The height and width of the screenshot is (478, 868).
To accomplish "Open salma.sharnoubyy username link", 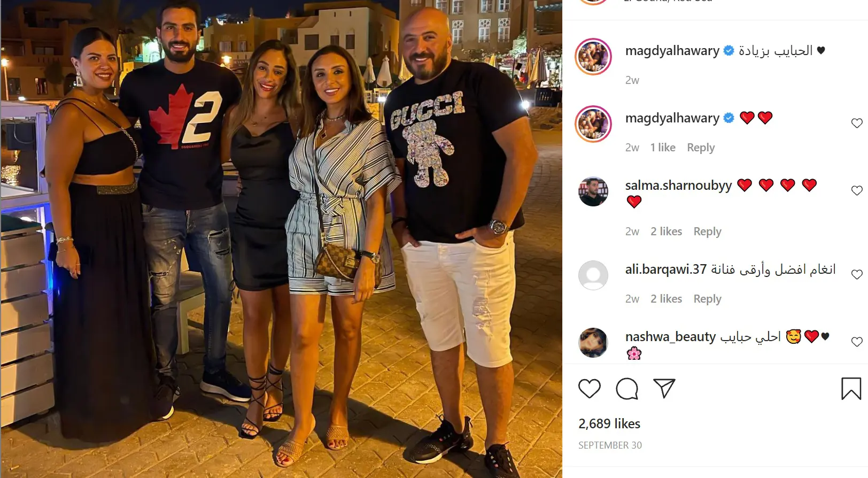I will pos(678,186).
